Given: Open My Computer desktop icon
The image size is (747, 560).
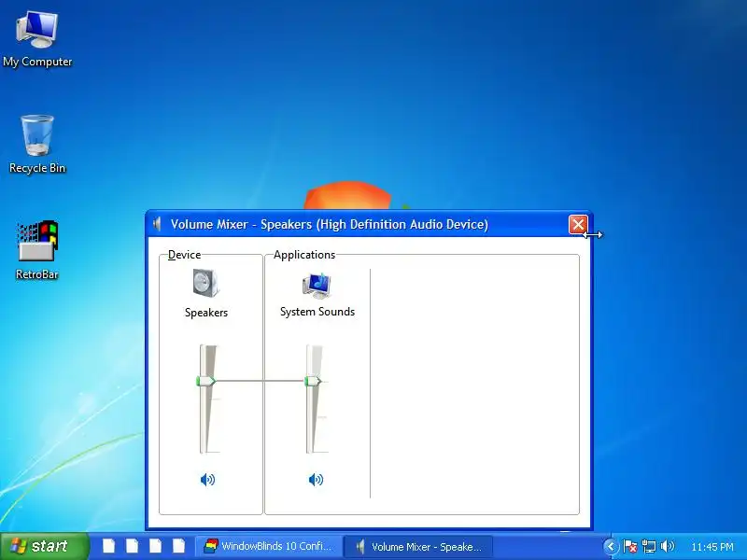Looking at the screenshot, I should click(37, 39).
